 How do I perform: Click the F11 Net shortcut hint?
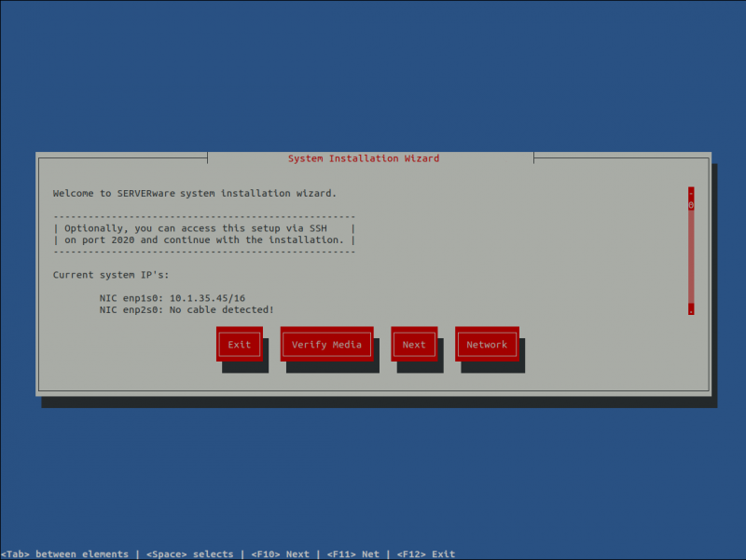pyautogui.click(x=352, y=553)
